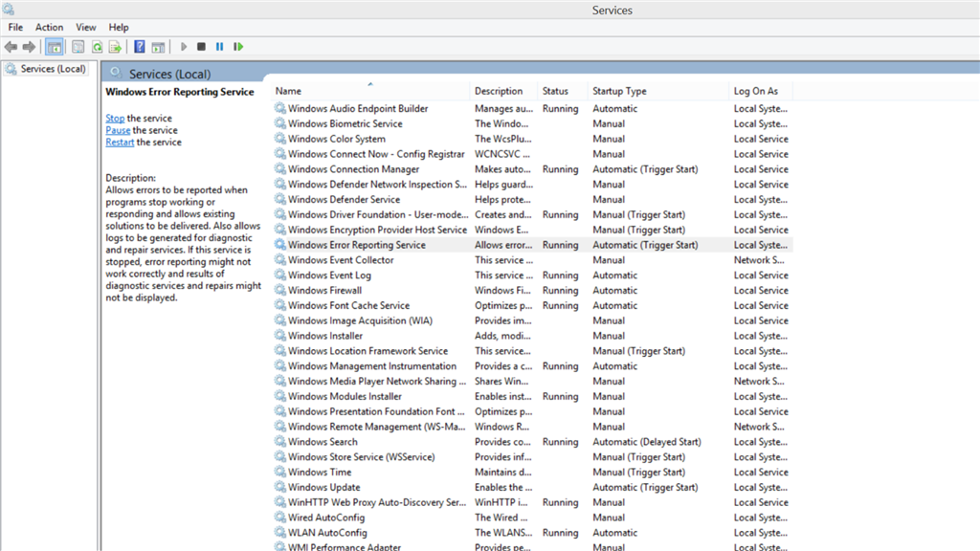
Task: Toggle the Show/Hide Console Tree toolbar button
Action: pos(55,47)
